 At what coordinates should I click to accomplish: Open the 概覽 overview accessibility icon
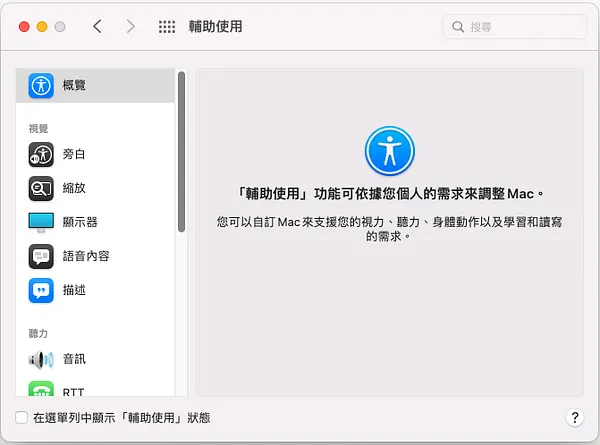tap(41, 85)
